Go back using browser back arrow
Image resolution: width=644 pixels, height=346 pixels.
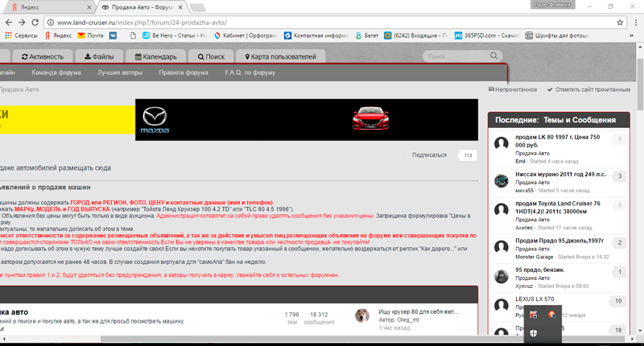tap(9, 23)
